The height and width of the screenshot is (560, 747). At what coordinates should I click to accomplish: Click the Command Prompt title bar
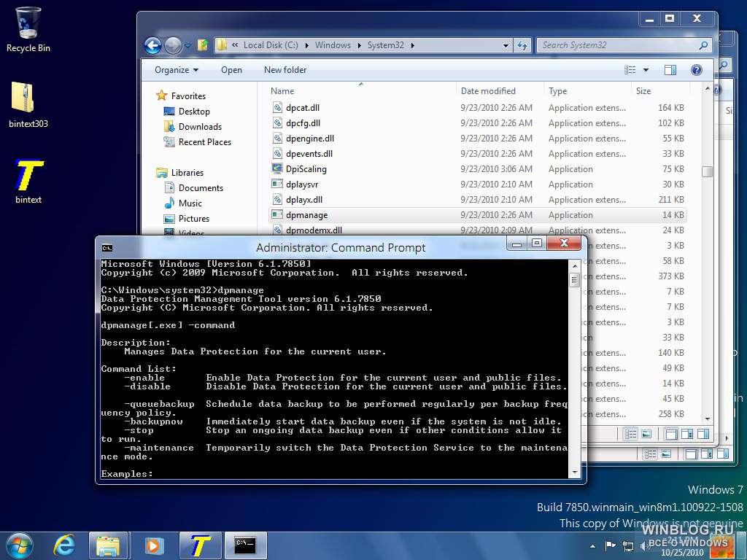pos(341,248)
